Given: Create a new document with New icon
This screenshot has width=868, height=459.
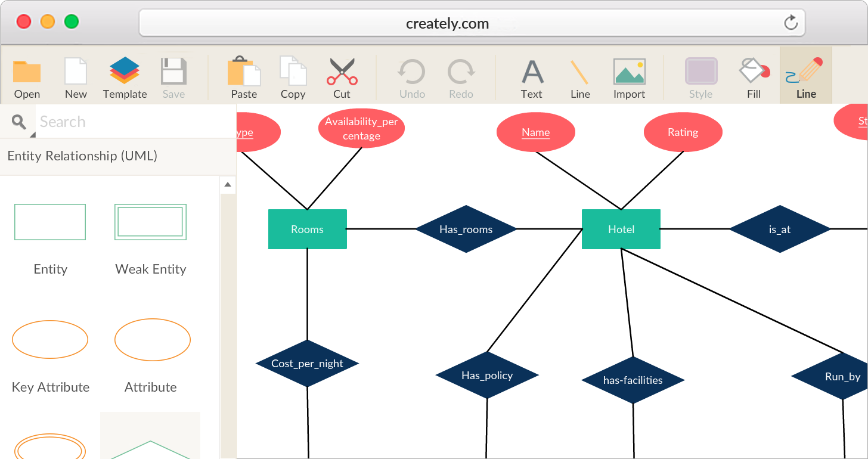Looking at the screenshot, I should click(x=76, y=72).
